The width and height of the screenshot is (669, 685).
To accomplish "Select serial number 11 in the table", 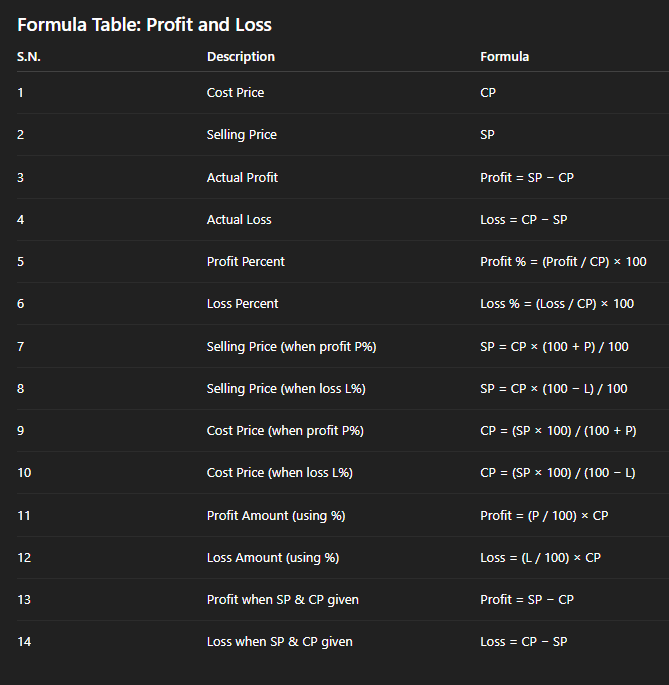I will (24, 516).
